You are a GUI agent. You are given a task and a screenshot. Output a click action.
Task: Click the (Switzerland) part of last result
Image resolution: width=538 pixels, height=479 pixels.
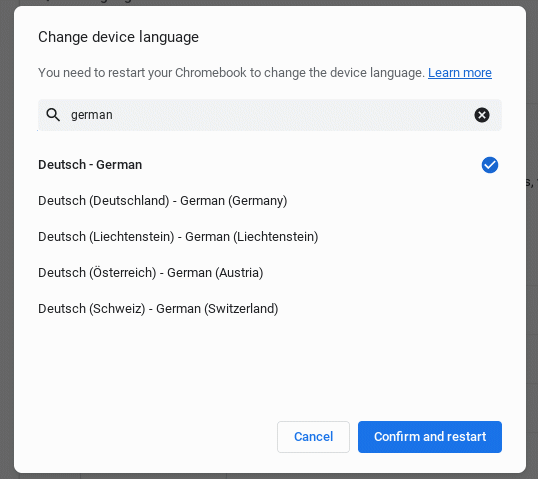(241, 309)
